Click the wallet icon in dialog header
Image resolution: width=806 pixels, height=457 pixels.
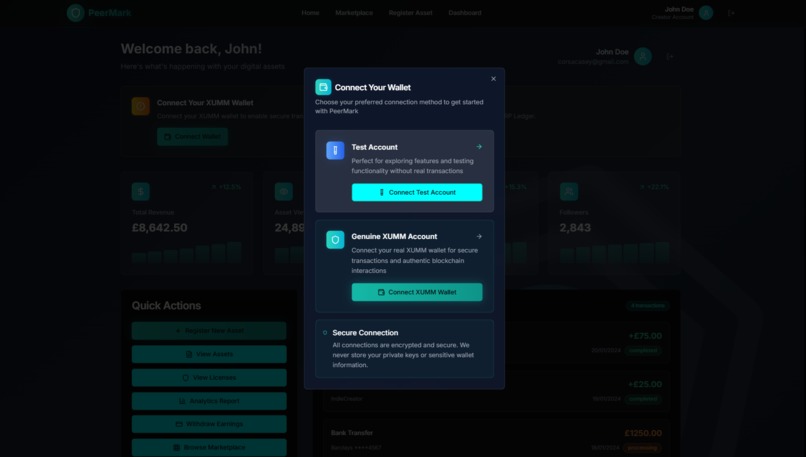click(x=323, y=87)
